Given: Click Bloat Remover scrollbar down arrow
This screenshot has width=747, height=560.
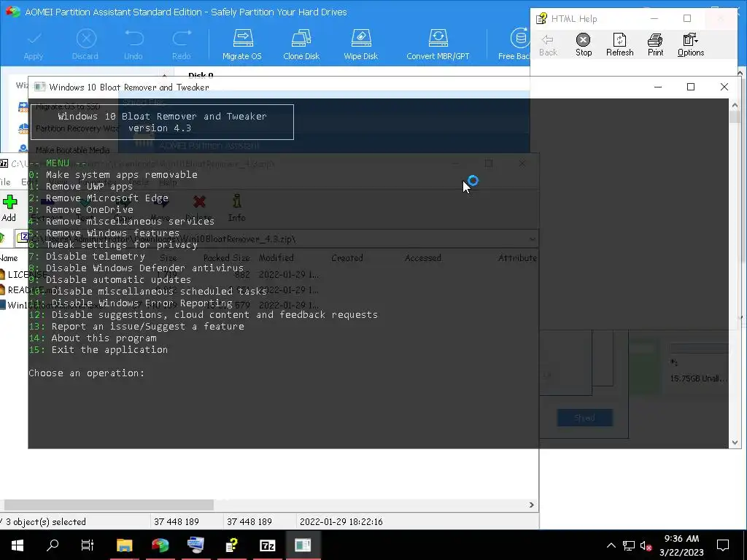Looking at the screenshot, I should 735,443.
